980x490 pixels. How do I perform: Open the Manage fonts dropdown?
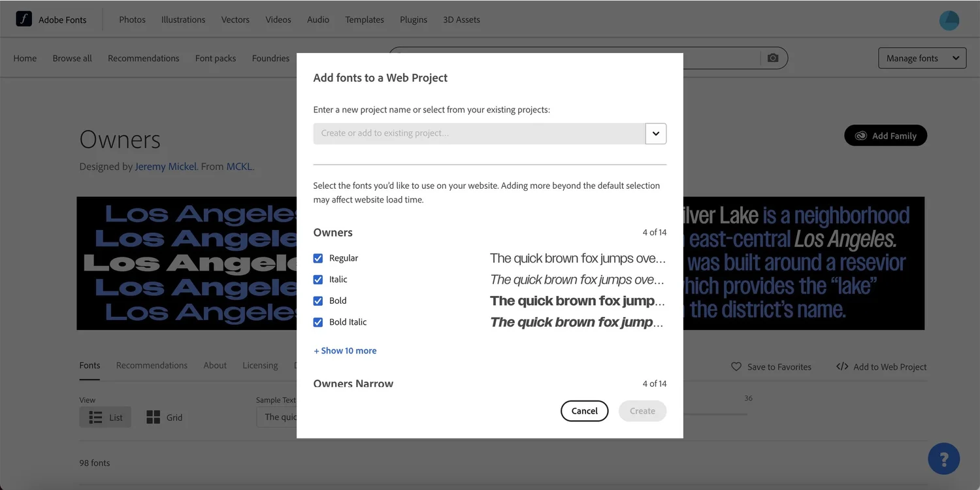pos(921,57)
